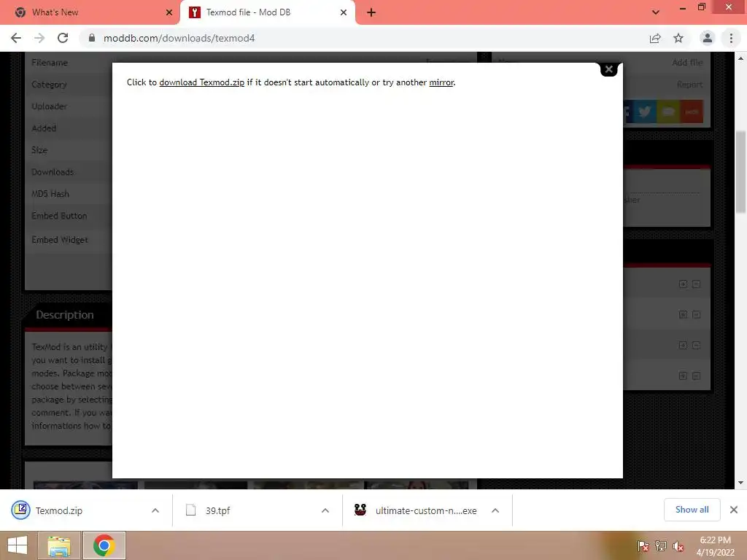View site information lock icon
This screenshot has width=747, height=560.
pyautogui.click(x=92, y=38)
